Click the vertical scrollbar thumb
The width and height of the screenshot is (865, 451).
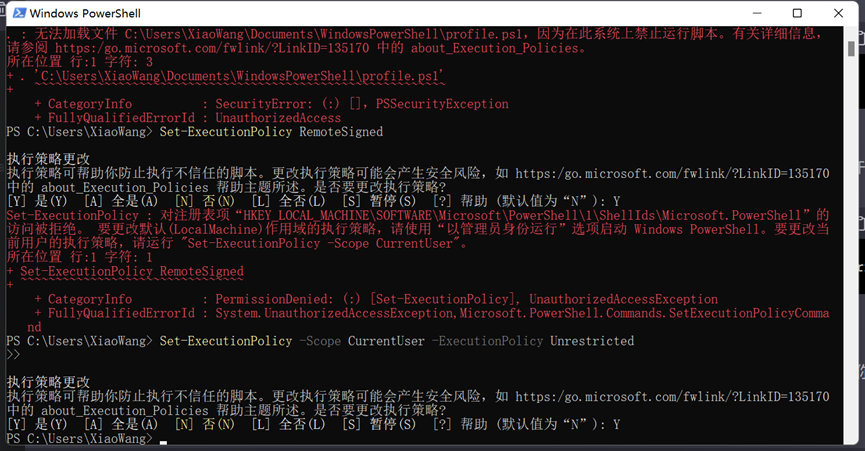pos(851,48)
